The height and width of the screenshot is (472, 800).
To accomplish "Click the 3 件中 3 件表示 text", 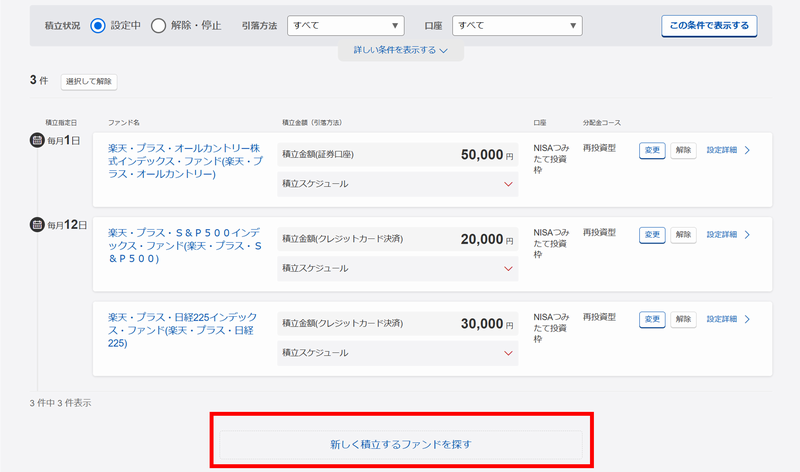I will (x=60, y=403).
